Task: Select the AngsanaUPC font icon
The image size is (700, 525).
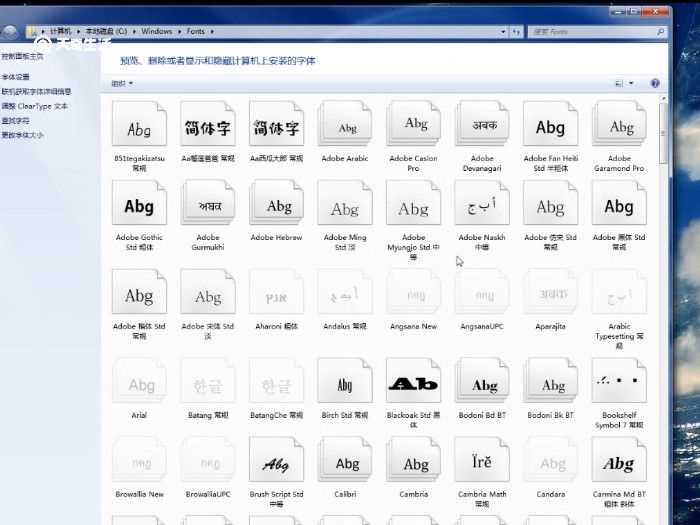Action: coord(482,292)
